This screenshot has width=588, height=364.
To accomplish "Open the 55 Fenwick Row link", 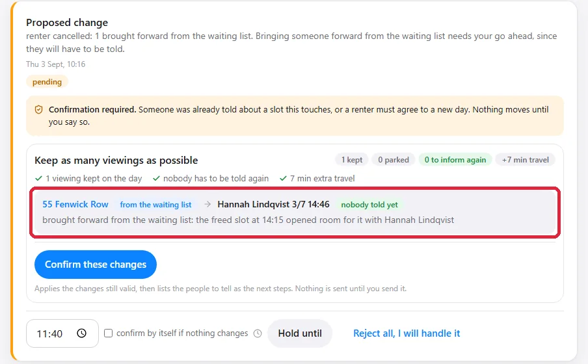I will (x=75, y=204).
